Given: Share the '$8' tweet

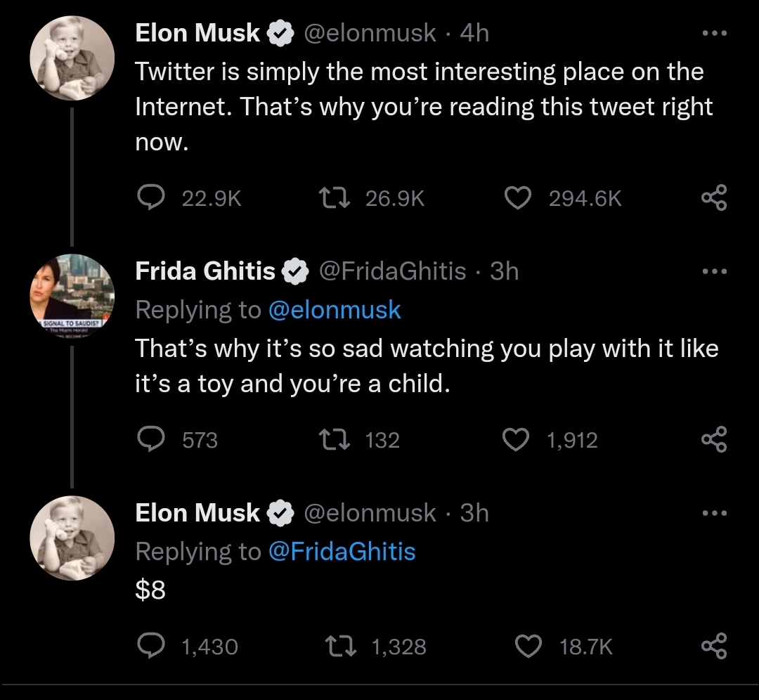Looking at the screenshot, I should tap(714, 646).
